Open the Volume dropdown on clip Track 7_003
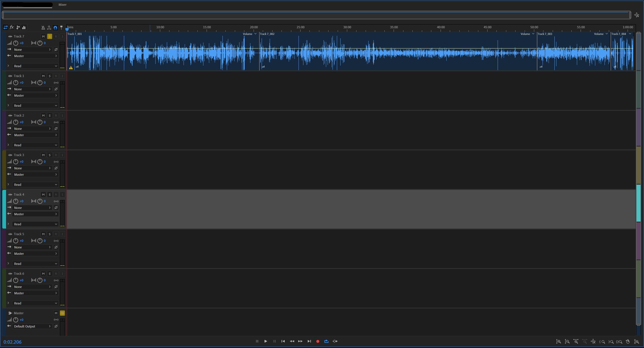644x348 pixels. tap(601, 34)
